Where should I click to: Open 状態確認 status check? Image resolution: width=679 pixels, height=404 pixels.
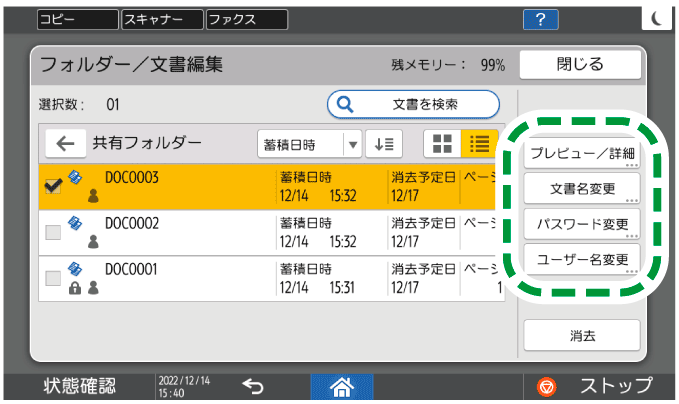click(x=80, y=386)
